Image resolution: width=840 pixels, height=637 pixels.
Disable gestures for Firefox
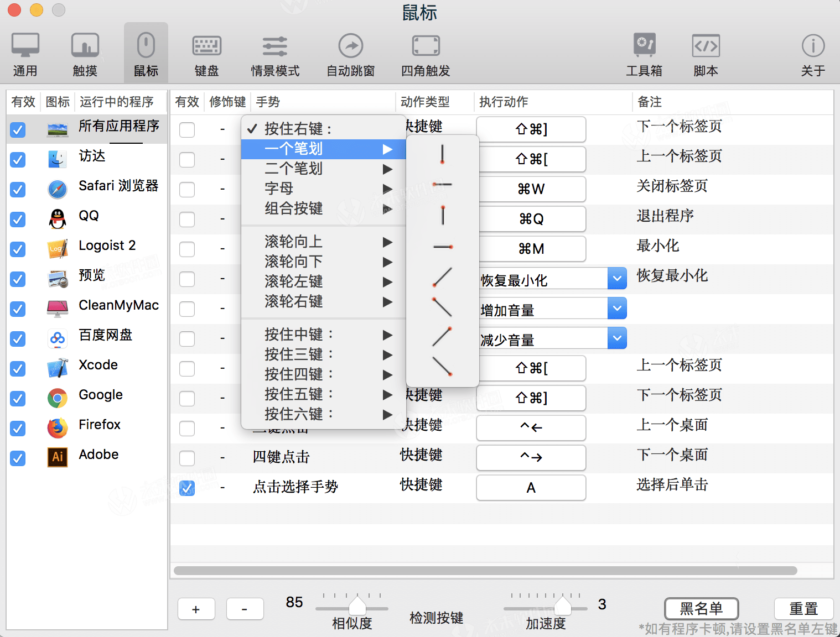17,429
